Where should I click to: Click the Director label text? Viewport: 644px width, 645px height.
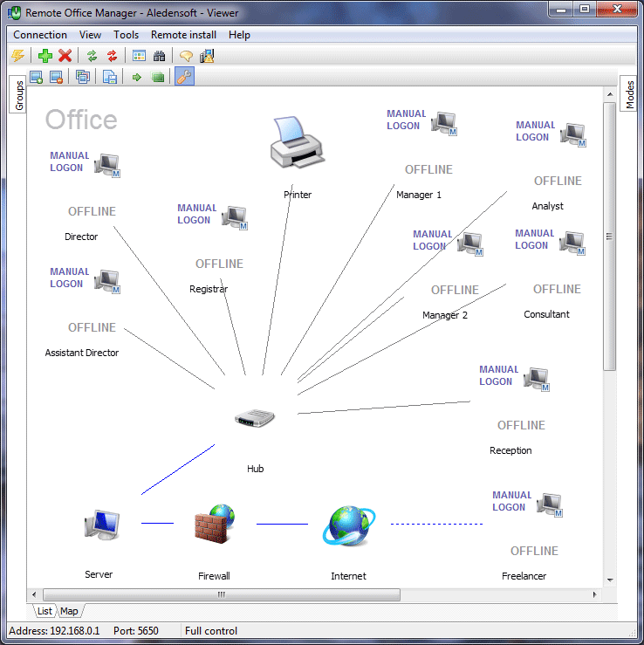point(81,237)
